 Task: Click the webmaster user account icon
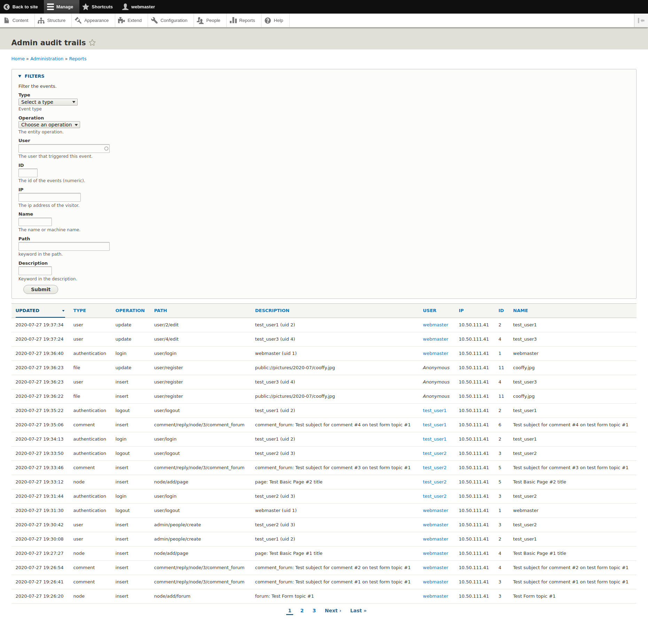pyautogui.click(x=125, y=7)
